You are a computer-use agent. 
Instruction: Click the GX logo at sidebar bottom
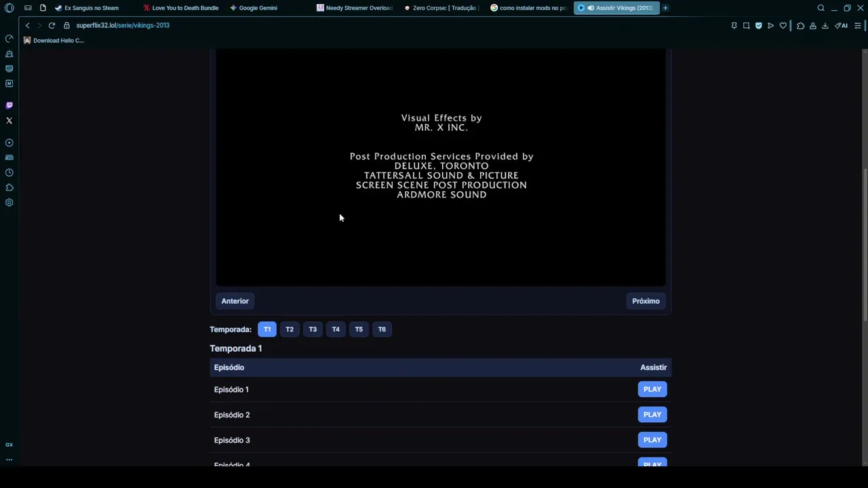[9, 445]
